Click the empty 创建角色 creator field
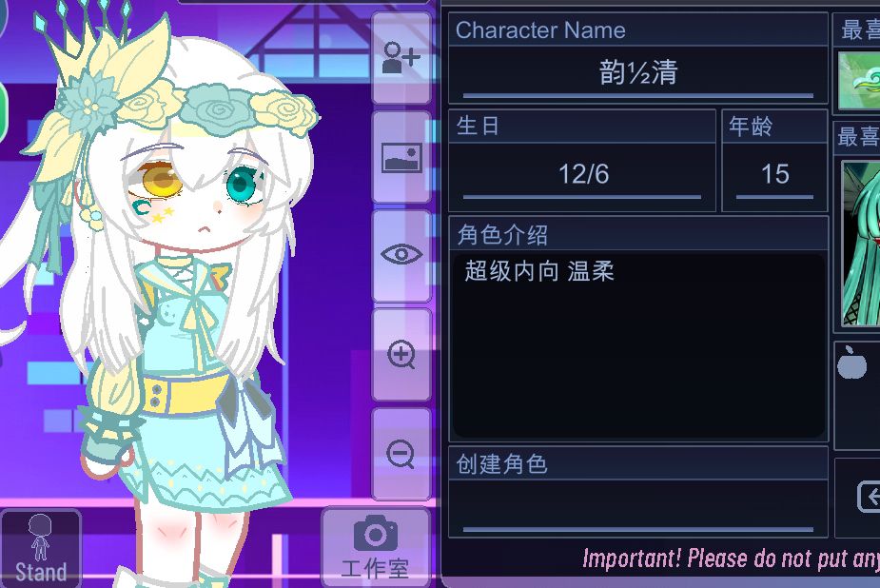Screen dimensions: 880x588 click(638, 507)
